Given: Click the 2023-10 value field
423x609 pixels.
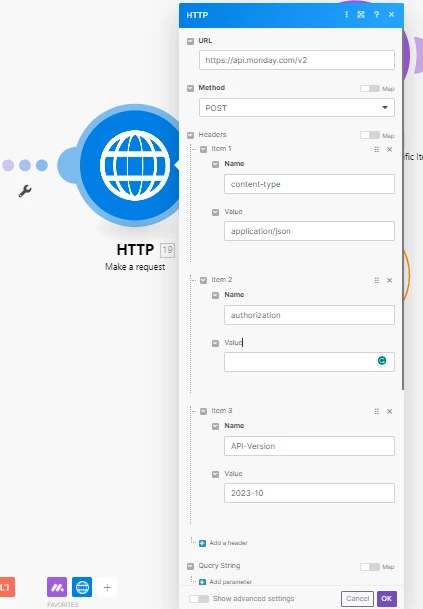Looking at the screenshot, I should point(309,493).
